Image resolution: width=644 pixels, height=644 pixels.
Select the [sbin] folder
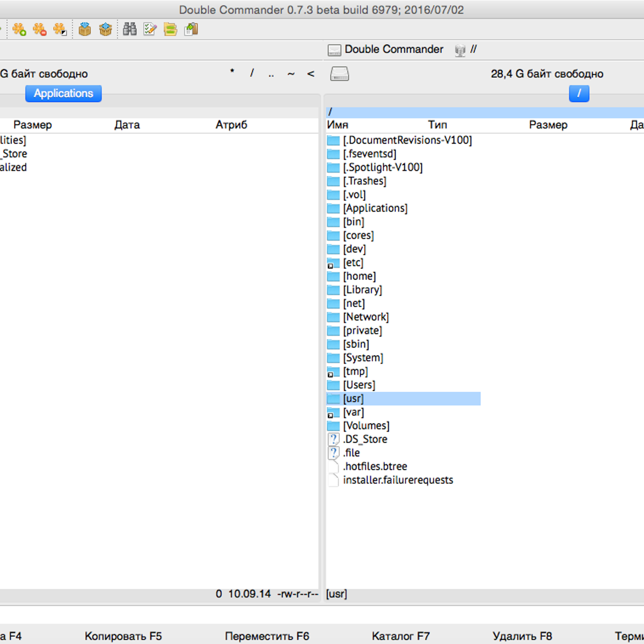(x=356, y=345)
